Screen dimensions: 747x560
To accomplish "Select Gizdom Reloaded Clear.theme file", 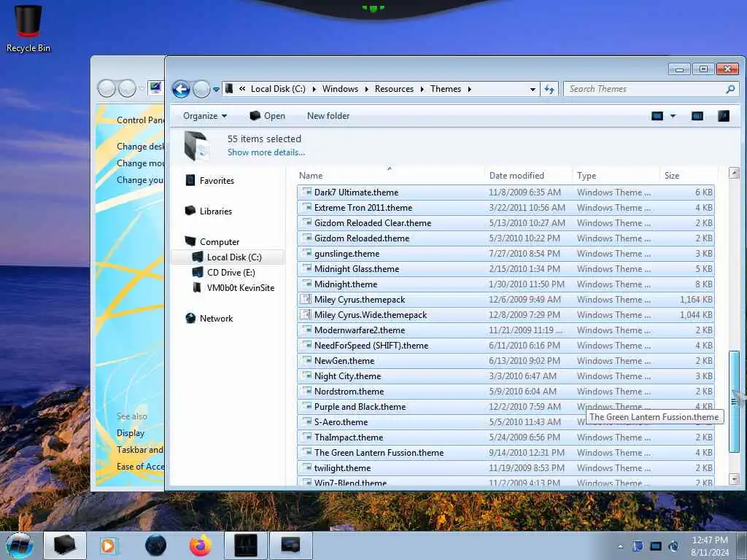I will pos(506,223).
